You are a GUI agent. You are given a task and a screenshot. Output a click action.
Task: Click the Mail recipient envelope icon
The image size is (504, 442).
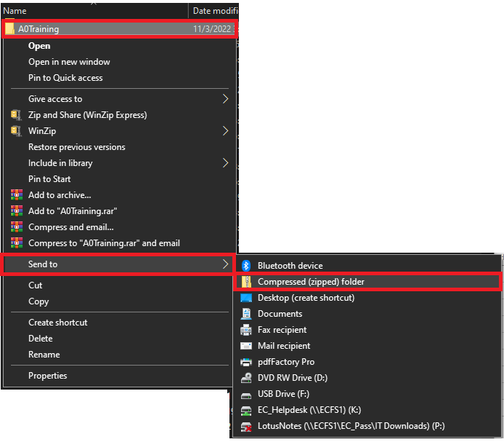click(x=246, y=346)
